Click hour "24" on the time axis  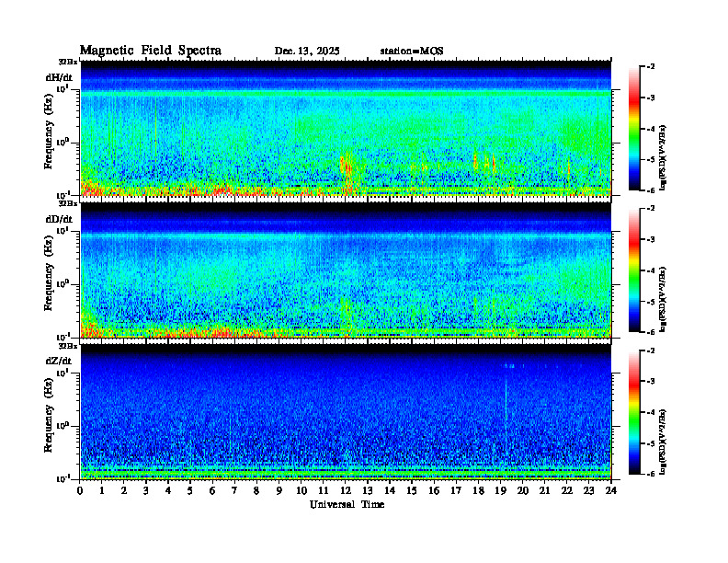[x=611, y=490]
